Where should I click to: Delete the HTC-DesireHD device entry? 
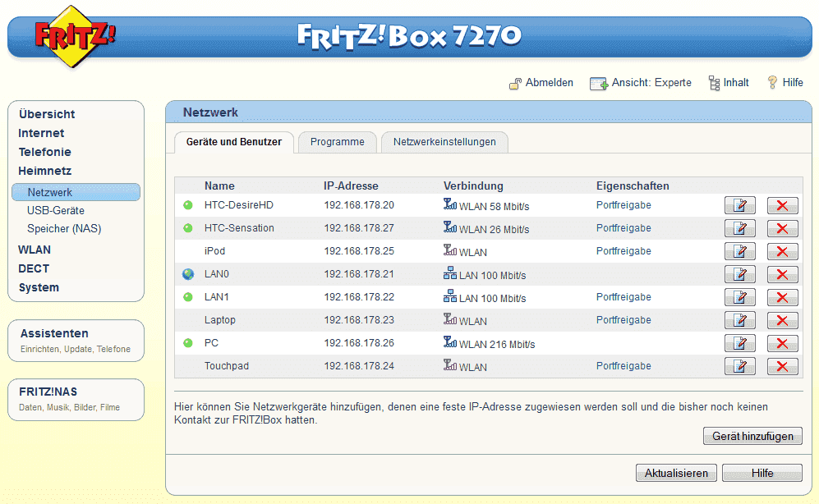click(x=782, y=205)
